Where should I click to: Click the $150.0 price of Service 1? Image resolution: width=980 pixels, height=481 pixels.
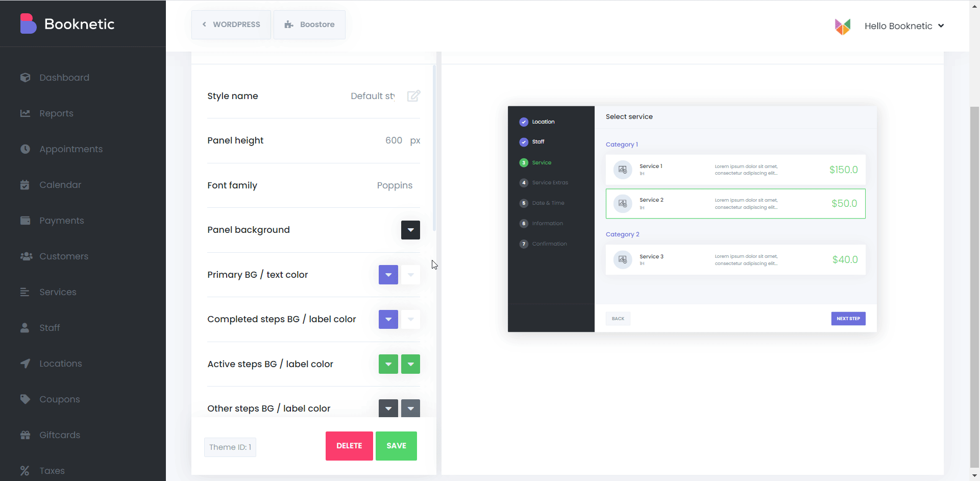pyautogui.click(x=843, y=170)
